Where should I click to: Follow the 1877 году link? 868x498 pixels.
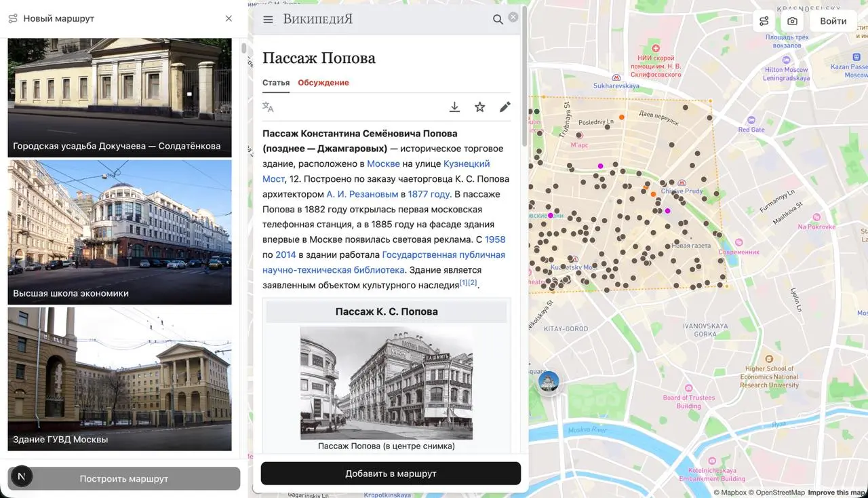tap(429, 194)
